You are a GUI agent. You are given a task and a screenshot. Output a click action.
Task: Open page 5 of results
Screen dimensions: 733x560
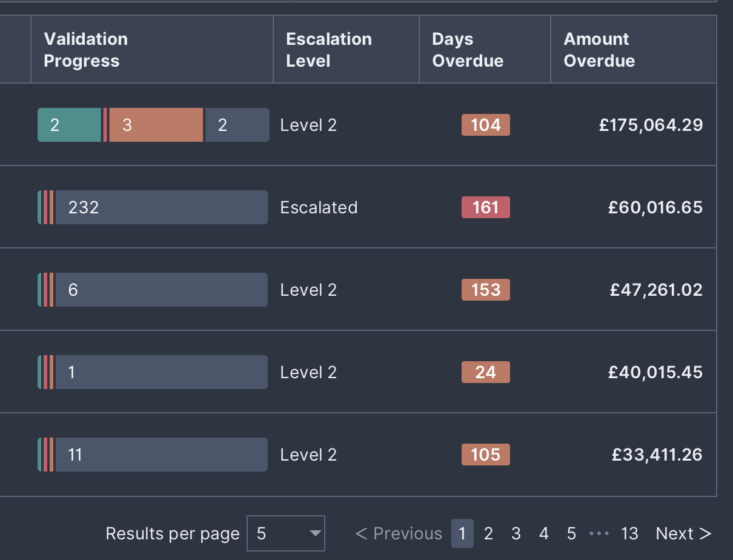pyautogui.click(x=571, y=533)
